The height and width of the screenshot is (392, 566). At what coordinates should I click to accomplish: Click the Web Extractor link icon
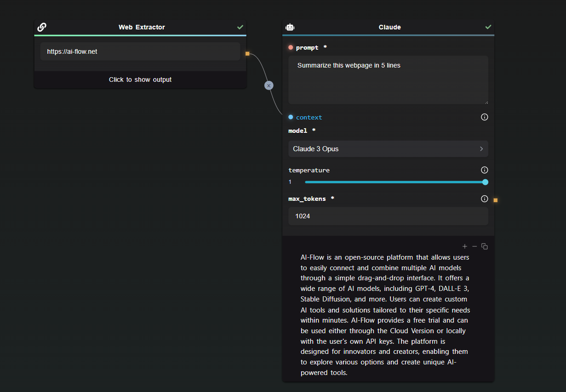point(42,27)
